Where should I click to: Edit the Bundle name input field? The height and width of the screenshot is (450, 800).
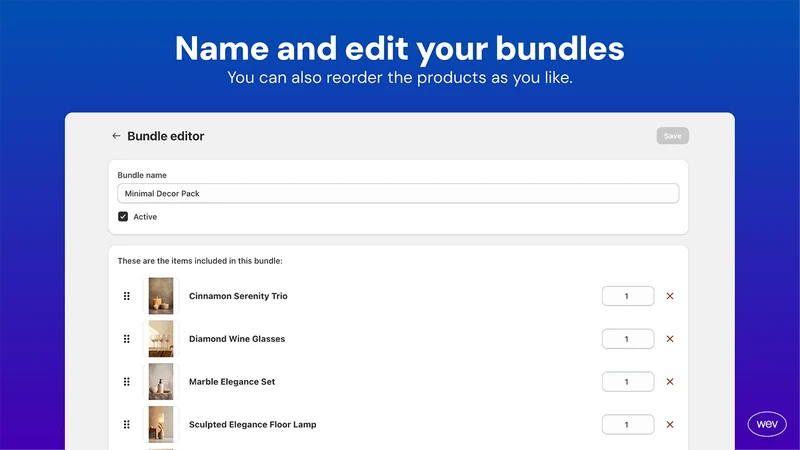coord(398,193)
